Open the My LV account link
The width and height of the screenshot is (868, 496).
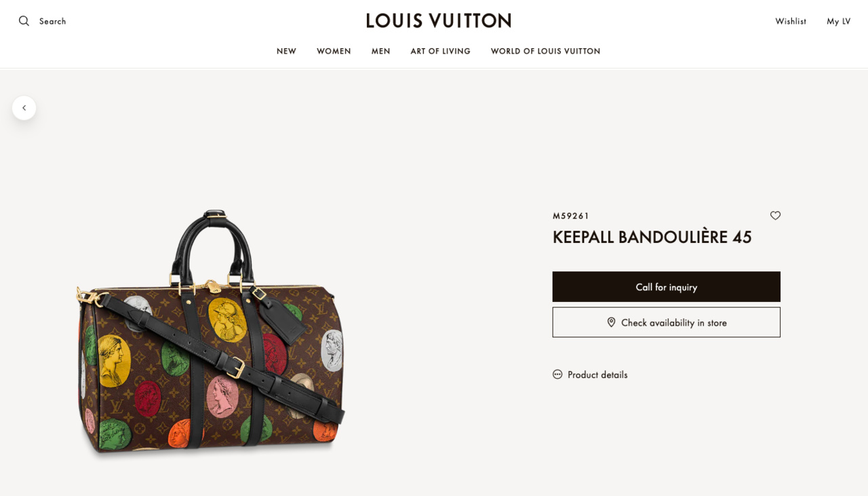coord(839,21)
